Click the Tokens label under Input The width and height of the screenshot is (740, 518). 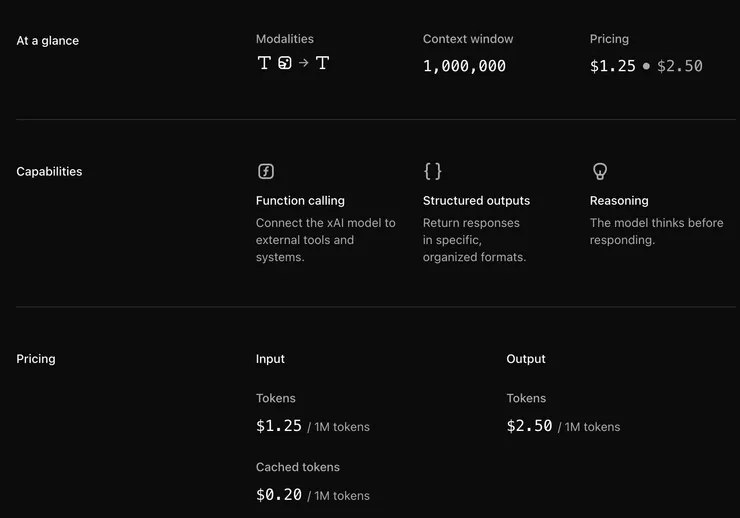(276, 398)
